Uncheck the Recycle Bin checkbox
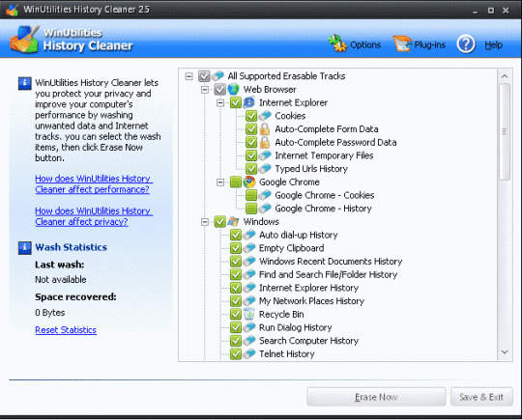Screen dimensions: 522x420 pos(235,314)
